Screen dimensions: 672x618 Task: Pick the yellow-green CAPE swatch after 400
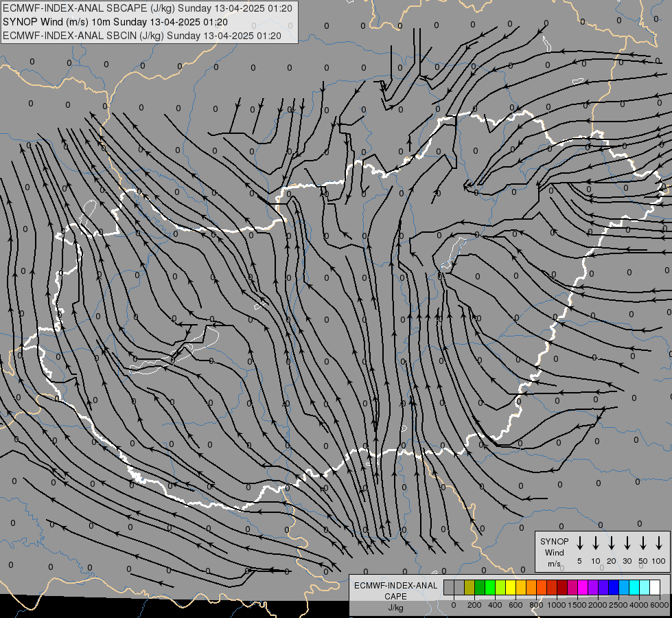[x=500, y=587]
